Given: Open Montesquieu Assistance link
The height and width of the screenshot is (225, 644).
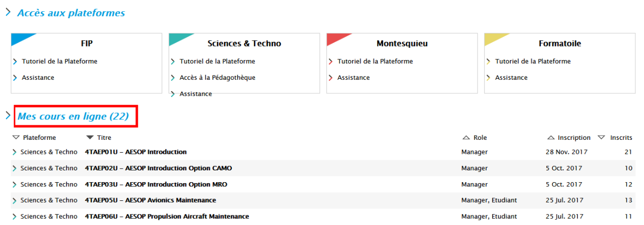Looking at the screenshot, I should [x=354, y=78].
